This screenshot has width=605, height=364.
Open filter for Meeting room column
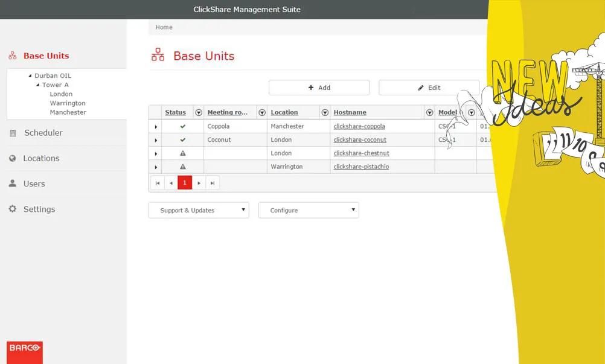click(x=262, y=112)
